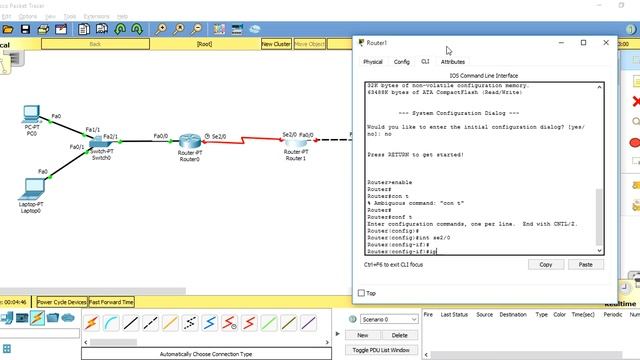
Task: Select the Serial DCE cable with clock
Action: [x=229, y=323]
